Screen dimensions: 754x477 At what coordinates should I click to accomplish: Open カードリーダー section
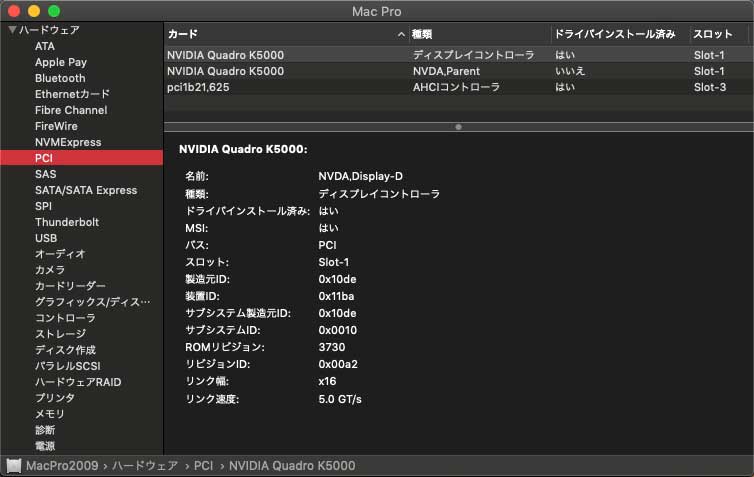point(70,286)
